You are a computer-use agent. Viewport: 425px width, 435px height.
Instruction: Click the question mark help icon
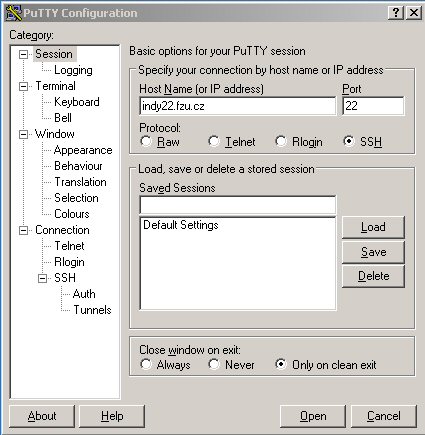point(396,13)
